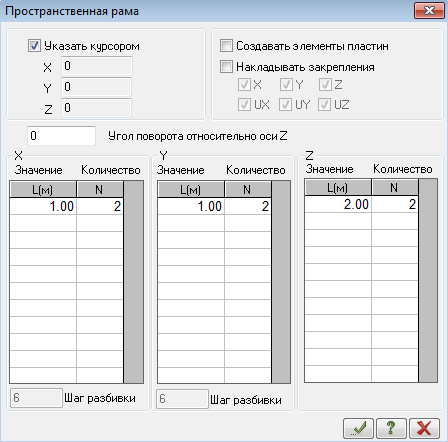
Task: Toggle the UZ restraint checkbox
Action: click(324, 105)
